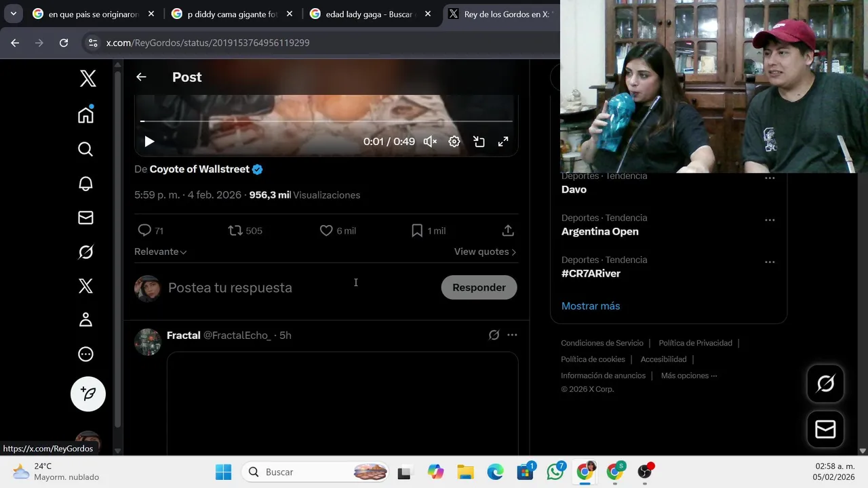Viewport: 868px width, 488px height.
Task: Open Grok icon in left sidebar
Action: [85, 252]
